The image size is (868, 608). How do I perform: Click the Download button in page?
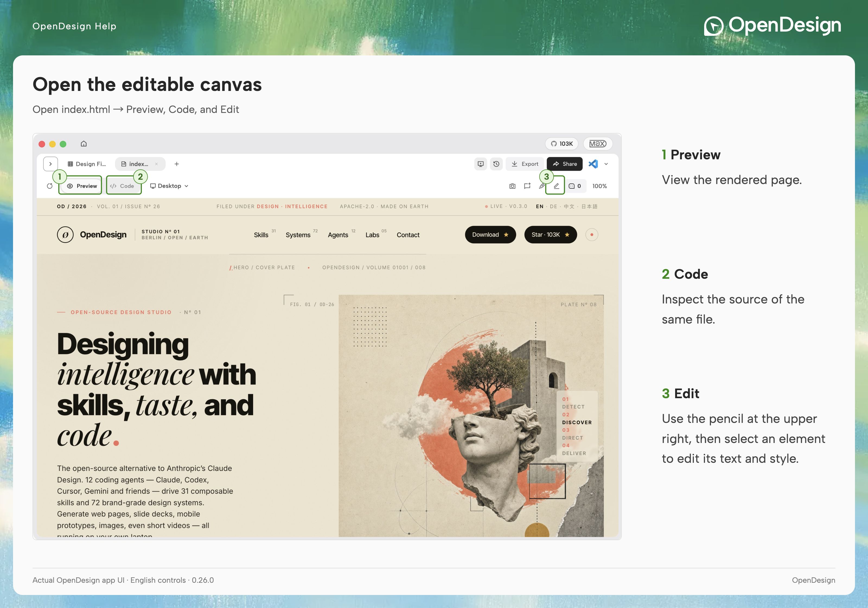click(490, 235)
